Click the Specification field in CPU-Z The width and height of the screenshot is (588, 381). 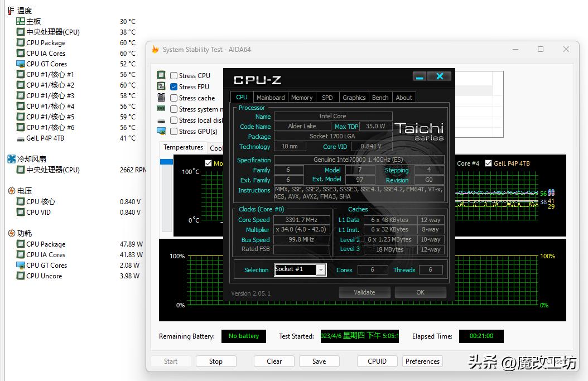359,160
